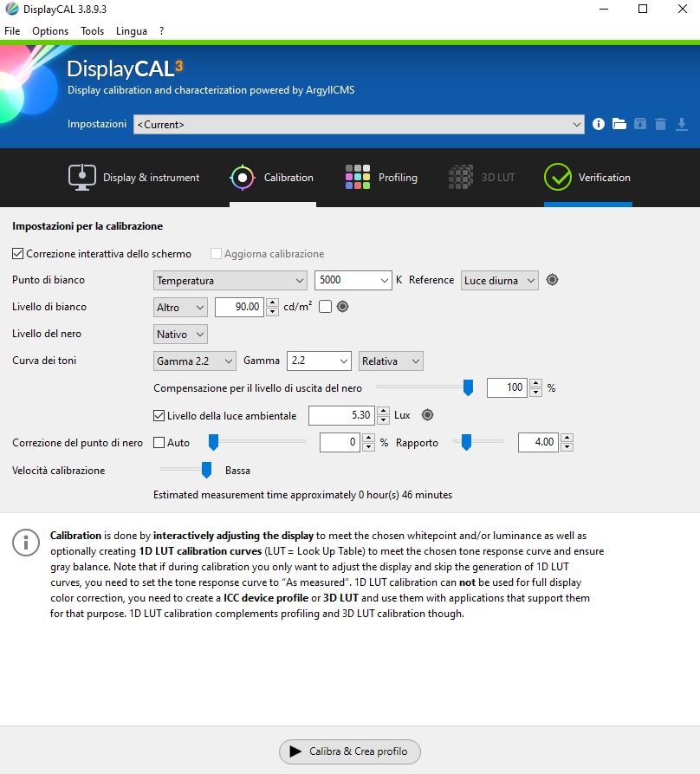Toggle the checkbox next to cd/m²
The image size is (700, 774).
(325, 307)
